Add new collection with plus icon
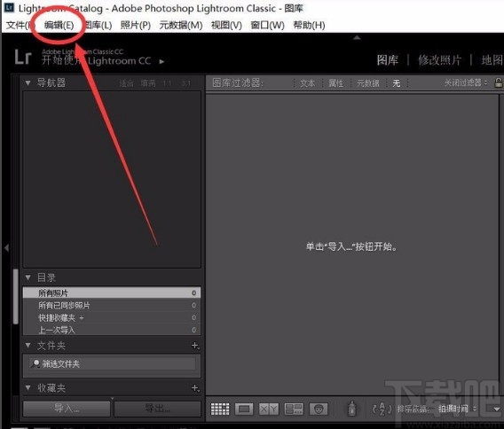Viewport: 504px width, 429px height. point(195,388)
